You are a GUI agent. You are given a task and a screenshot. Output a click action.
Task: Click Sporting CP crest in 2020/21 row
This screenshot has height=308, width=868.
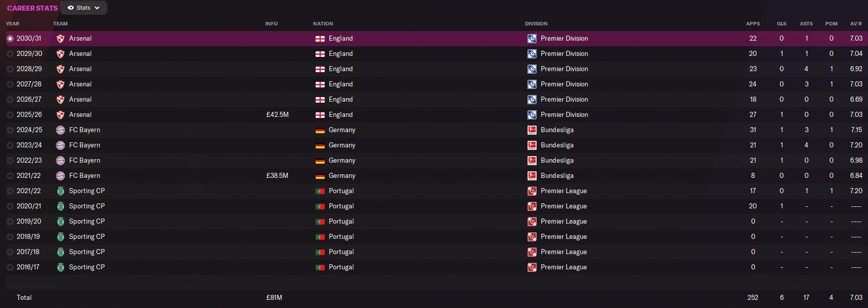pyautogui.click(x=60, y=206)
